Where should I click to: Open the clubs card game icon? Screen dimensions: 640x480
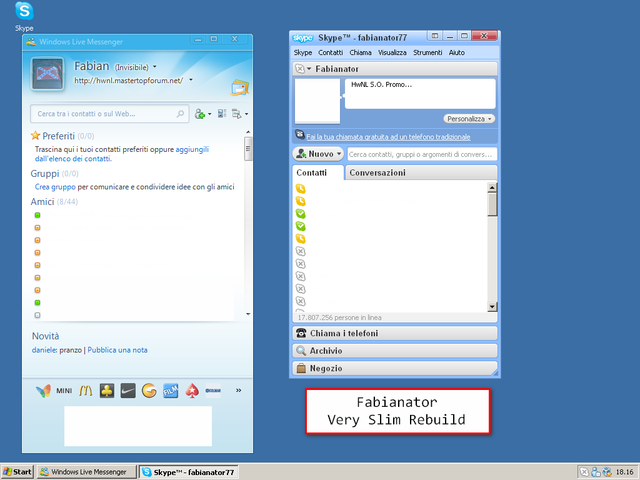(107, 391)
